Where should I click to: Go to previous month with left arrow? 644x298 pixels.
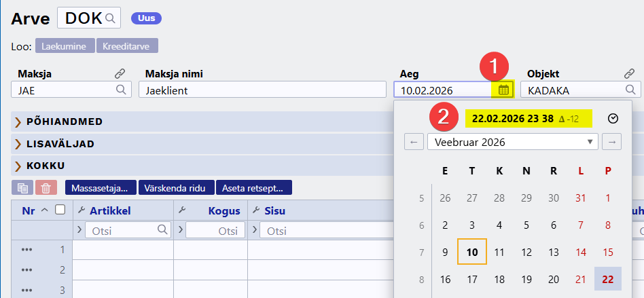click(414, 142)
